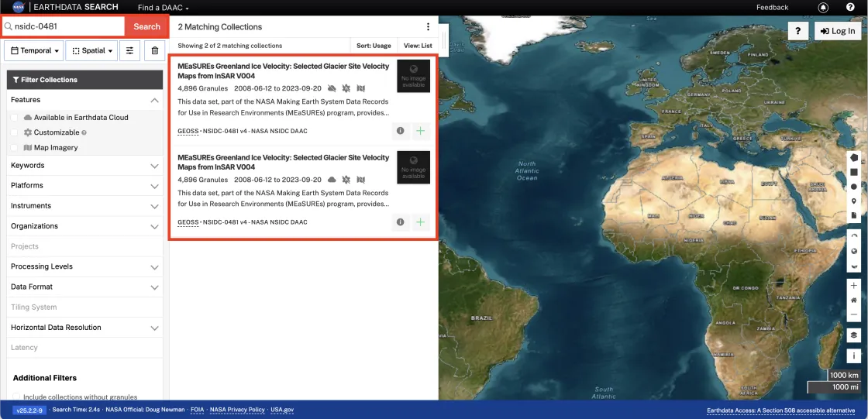Add first MEaSUREs collection to project
The height and width of the screenshot is (419, 868).
click(420, 131)
